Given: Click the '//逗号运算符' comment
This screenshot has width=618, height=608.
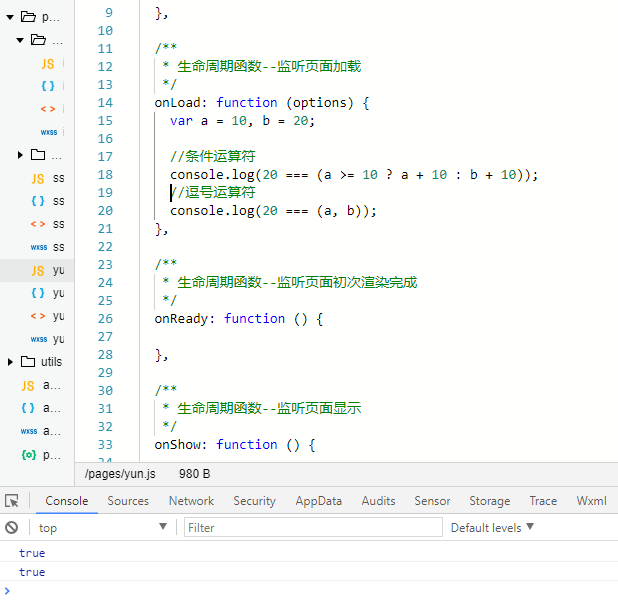Looking at the screenshot, I should point(212,192).
